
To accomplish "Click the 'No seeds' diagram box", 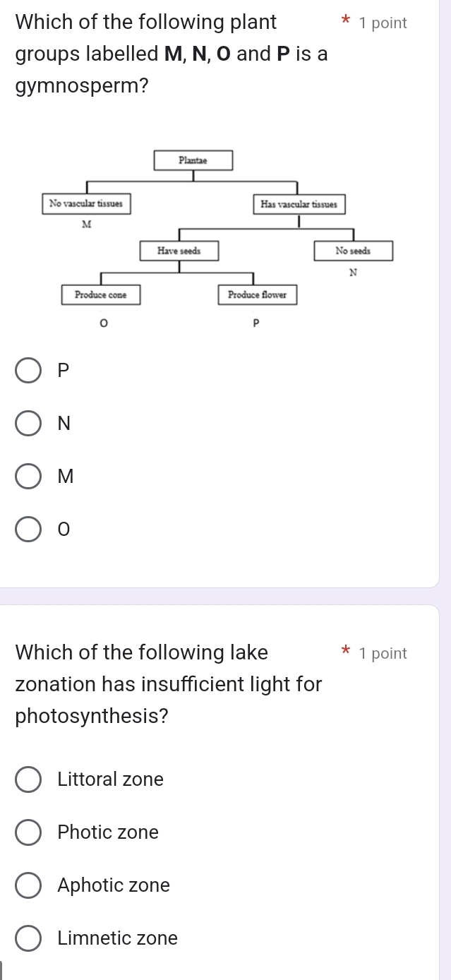I will point(353,251).
